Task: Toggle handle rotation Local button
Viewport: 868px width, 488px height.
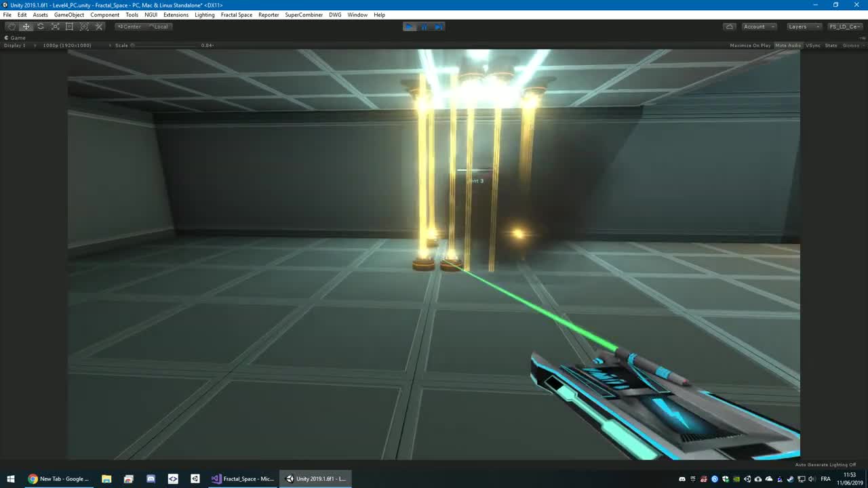Action: [159, 26]
